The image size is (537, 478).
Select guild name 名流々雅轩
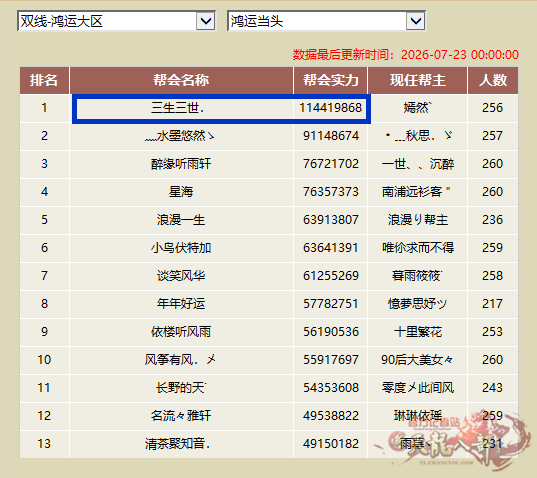point(181,416)
